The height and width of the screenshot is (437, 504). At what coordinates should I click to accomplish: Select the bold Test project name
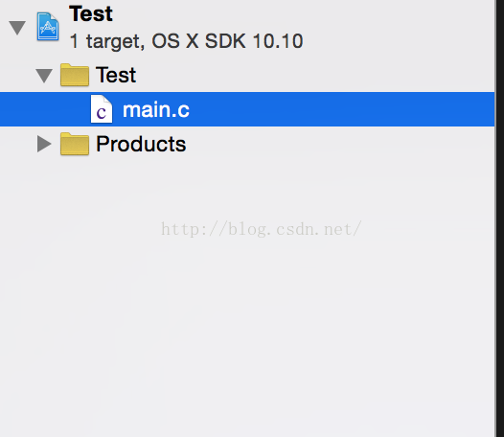[91, 13]
